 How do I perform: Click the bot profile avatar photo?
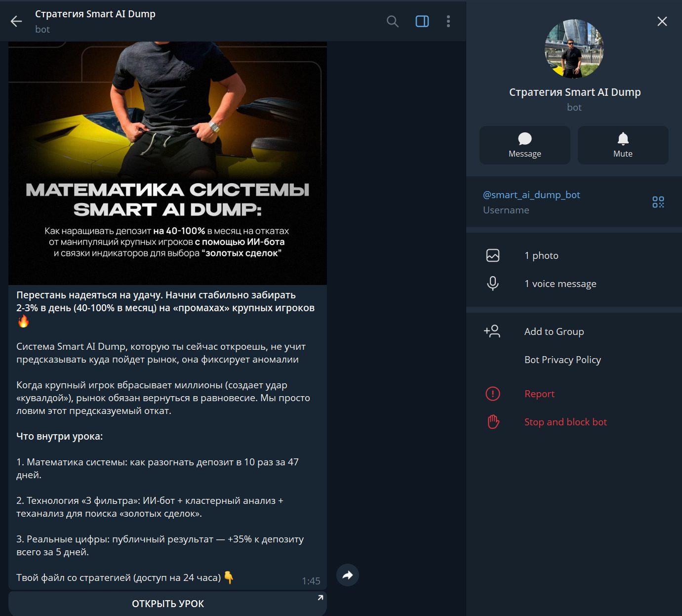coord(574,49)
